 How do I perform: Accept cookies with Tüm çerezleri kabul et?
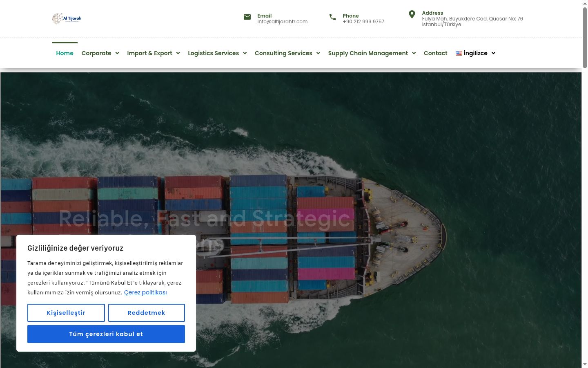(106, 334)
